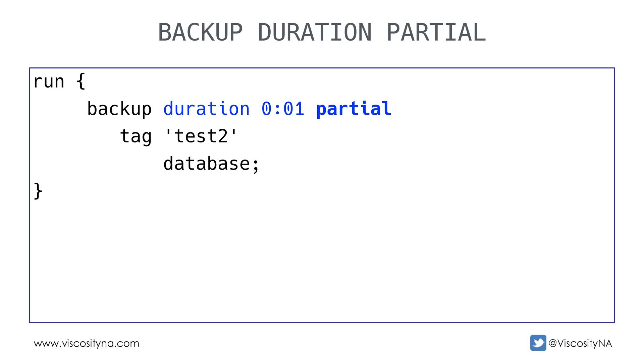Click the 'tag' keyword in the code
This screenshot has width=644, height=362.
[x=136, y=136]
